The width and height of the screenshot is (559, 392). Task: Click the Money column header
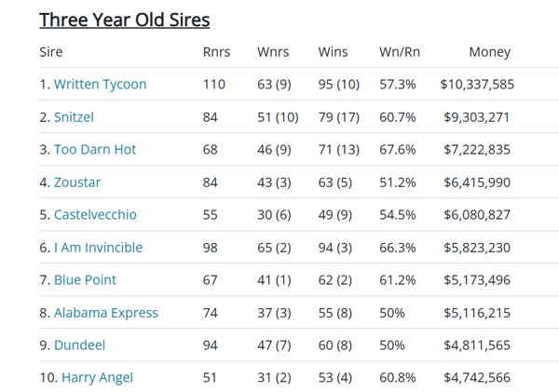coord(489,52)
